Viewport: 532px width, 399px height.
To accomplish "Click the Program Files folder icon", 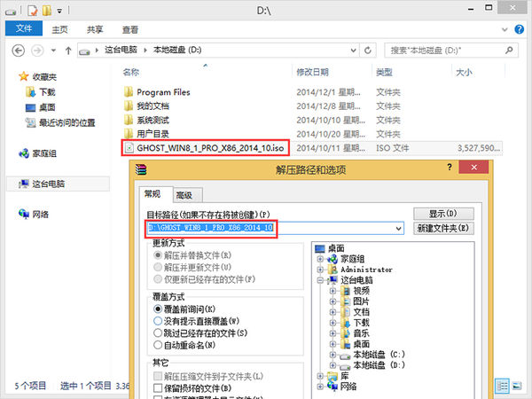I will point(129,91).
